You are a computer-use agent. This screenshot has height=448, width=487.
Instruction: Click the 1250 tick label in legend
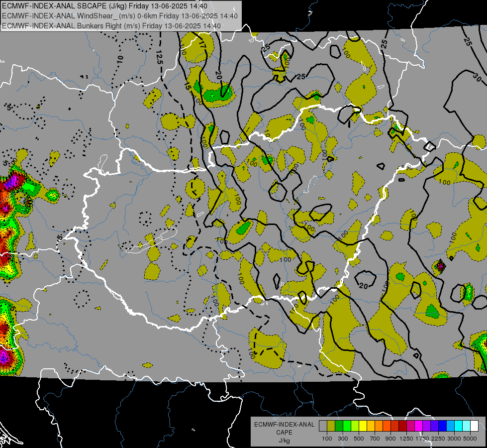click(406, 439)
